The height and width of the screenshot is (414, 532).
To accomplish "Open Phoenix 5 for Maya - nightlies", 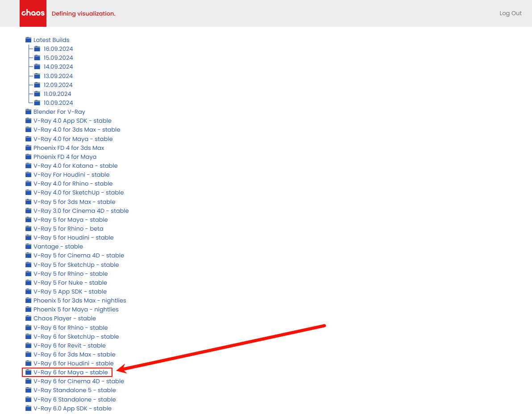I will tap(76, 309).
